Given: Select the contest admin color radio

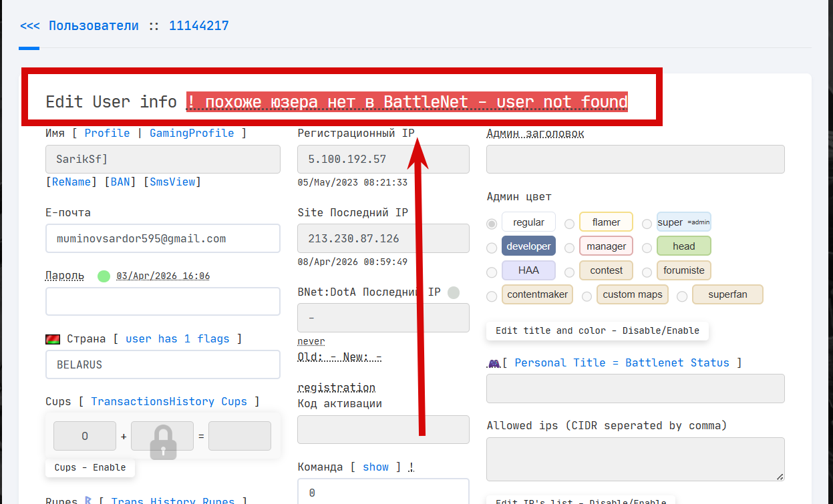Looking at the screenshot, I should 570,272.
